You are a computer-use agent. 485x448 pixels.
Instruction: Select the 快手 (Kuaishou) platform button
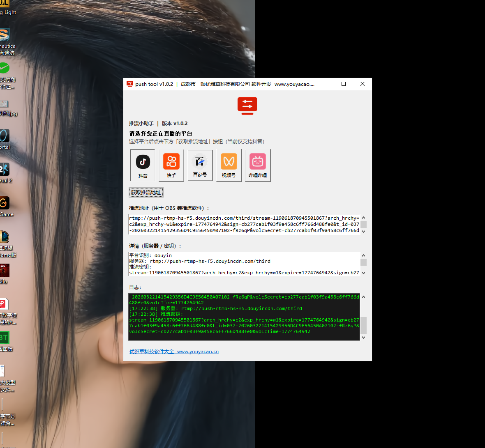(x=171, y=165)
